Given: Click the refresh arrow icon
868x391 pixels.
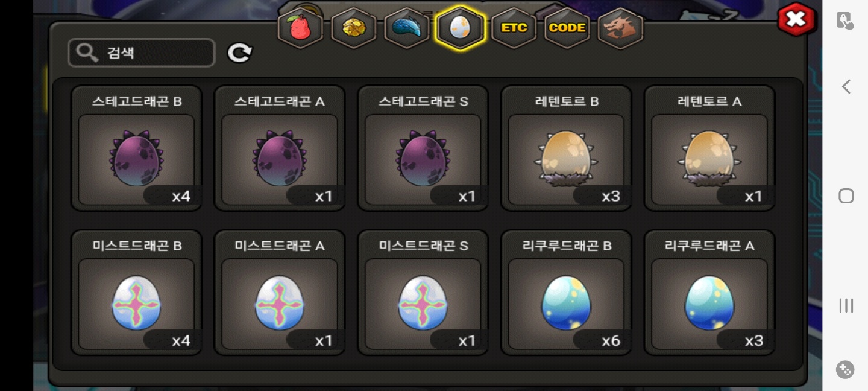Looking at the screenshot, I should [239, 53].
